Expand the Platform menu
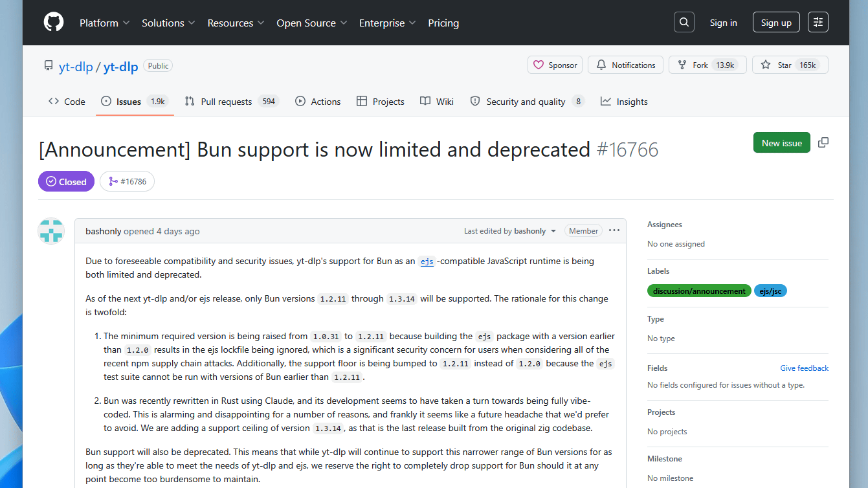The height and width of the screenshot is (488, 868). tap(105, 23)
